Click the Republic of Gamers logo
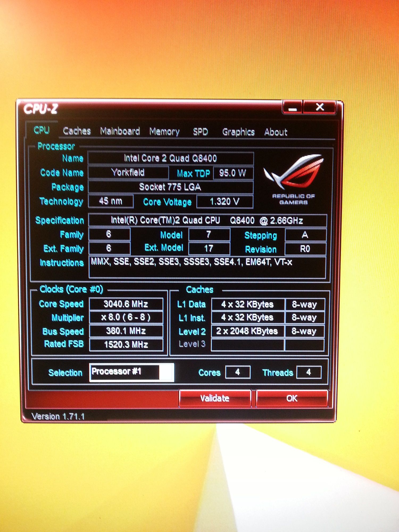Image resolution: width=399 pixels, height=532 pixels. tap(293, 179)
